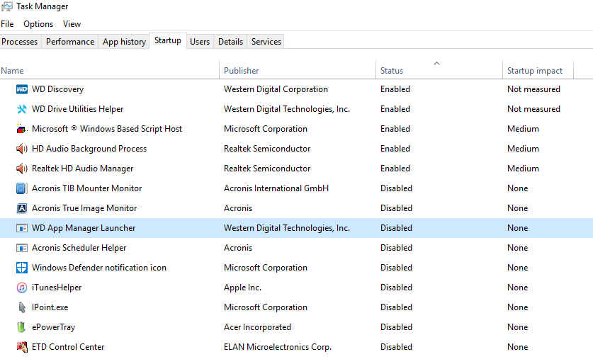
Task: Click the iTunesHelper music note icon
Action: tap(21, 288)
